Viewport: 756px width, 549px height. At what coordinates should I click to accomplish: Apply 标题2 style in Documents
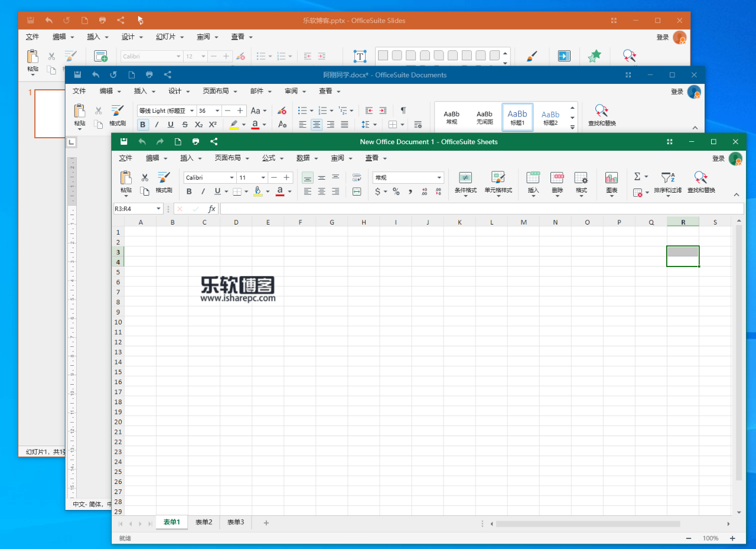[550, 118]
